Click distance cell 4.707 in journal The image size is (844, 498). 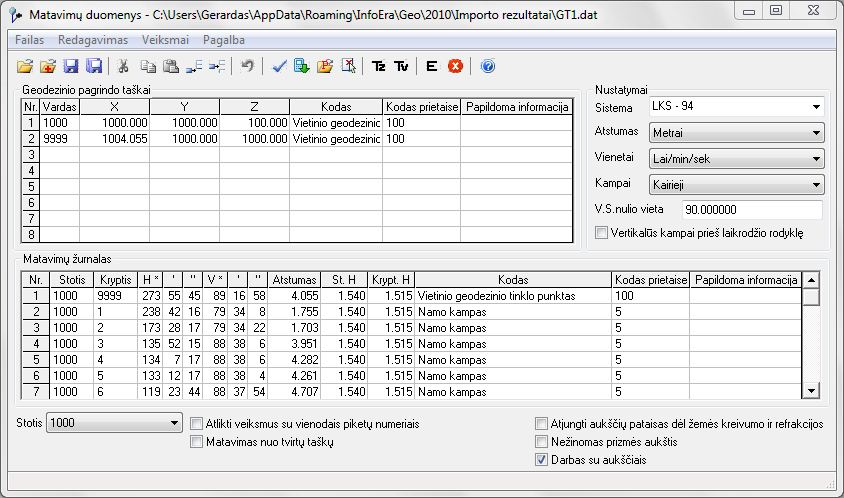click(294, 392)
